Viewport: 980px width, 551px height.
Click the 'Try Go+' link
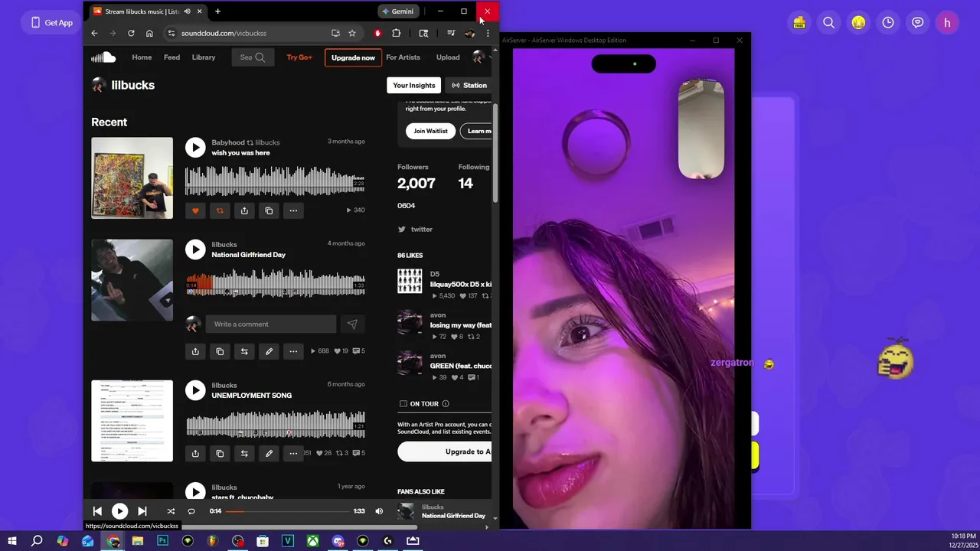(x=299, y=57)
